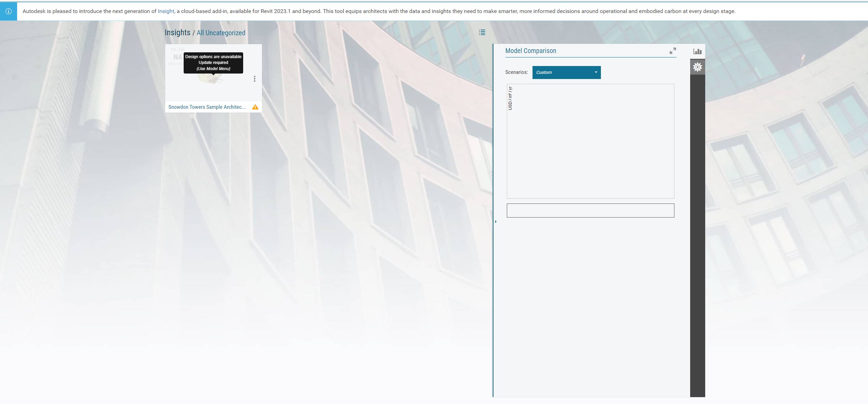Click the USD / m² / yr axis label
The width and height of the screenshot is (868, 406).
coord(510,98)
